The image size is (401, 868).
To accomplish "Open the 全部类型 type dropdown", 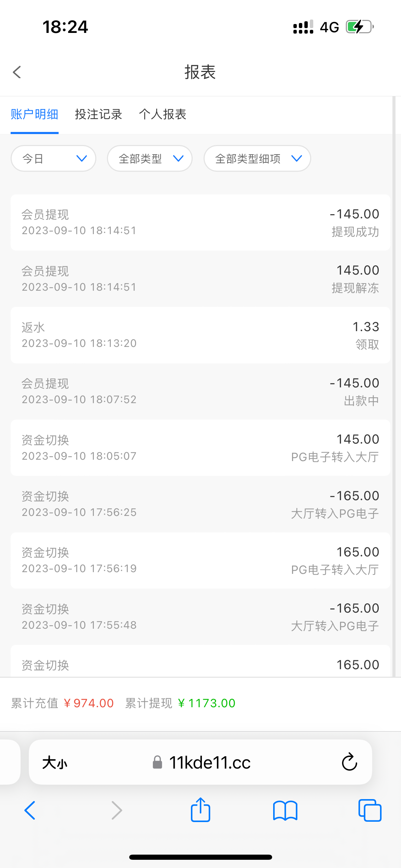I will point(150,158).
